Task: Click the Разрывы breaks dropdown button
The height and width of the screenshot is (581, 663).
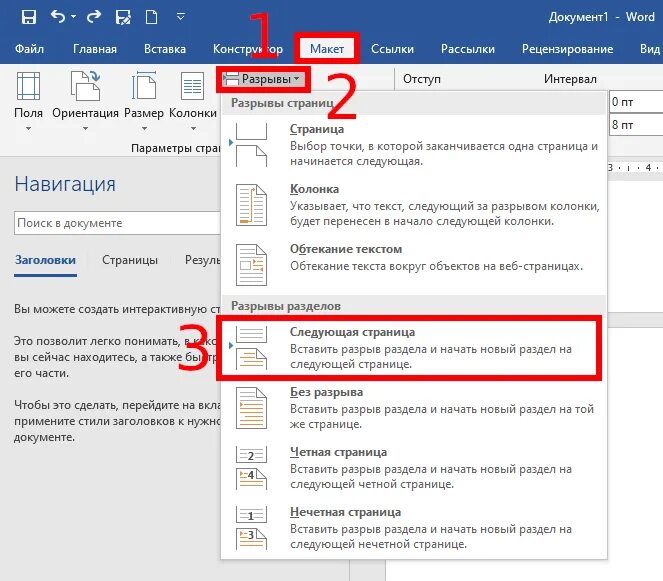Action: click(263, 79)
